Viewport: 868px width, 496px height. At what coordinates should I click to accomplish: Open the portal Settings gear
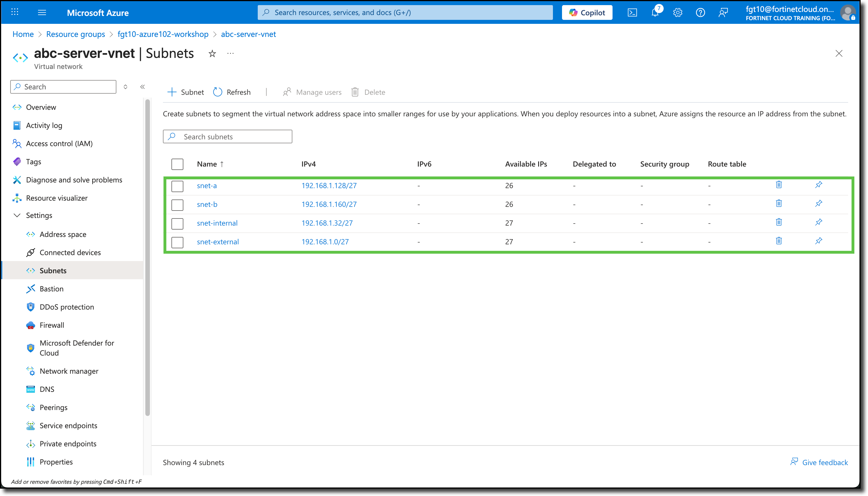point(678,12)
